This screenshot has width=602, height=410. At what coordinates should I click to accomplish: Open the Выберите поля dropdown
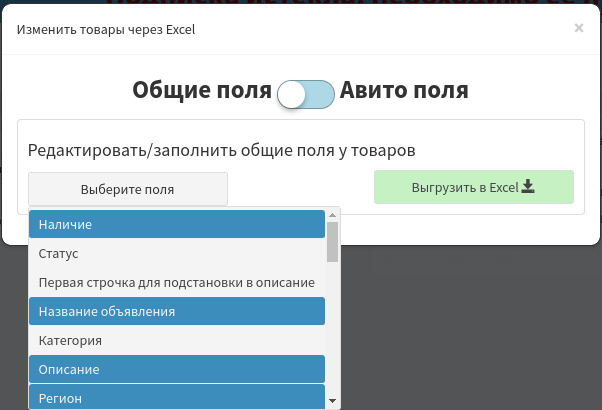pyautogui.click(x=128, y=189)
